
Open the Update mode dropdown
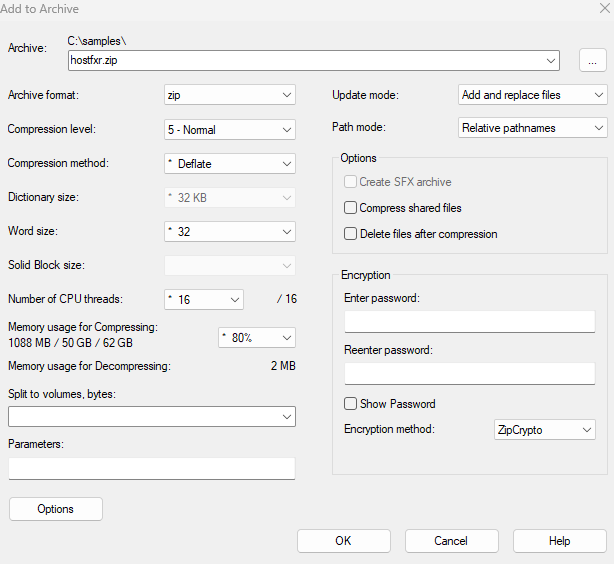click(x=533, y=95)
